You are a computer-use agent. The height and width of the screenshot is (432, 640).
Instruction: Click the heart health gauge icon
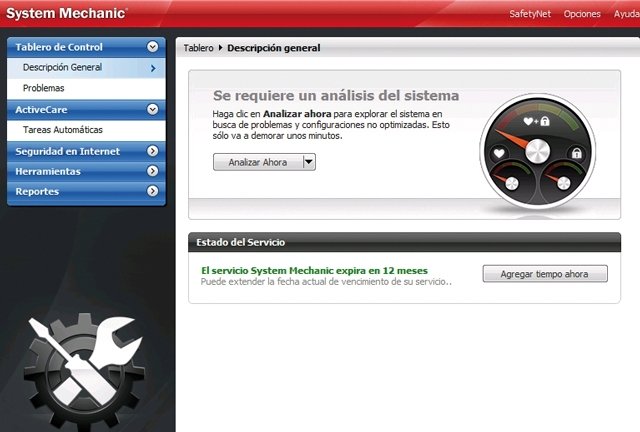(499, 154)
